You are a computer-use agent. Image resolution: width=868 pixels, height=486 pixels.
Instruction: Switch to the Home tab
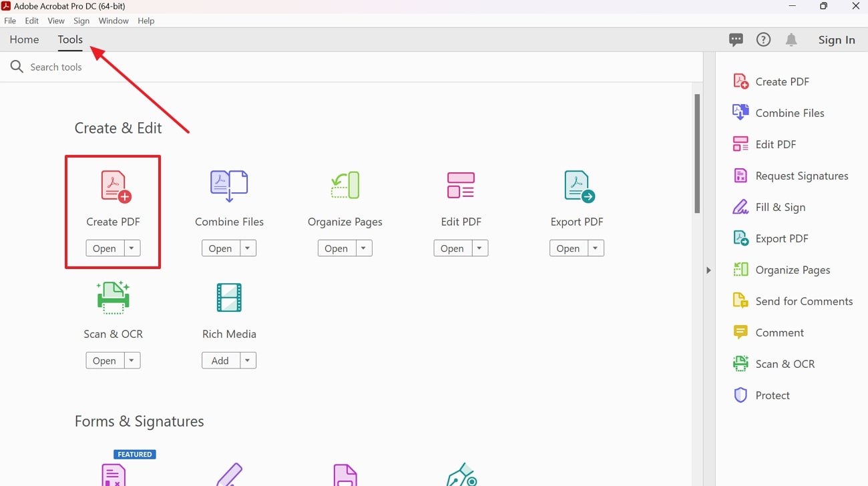pyautogui.click(x=24, y=39)
